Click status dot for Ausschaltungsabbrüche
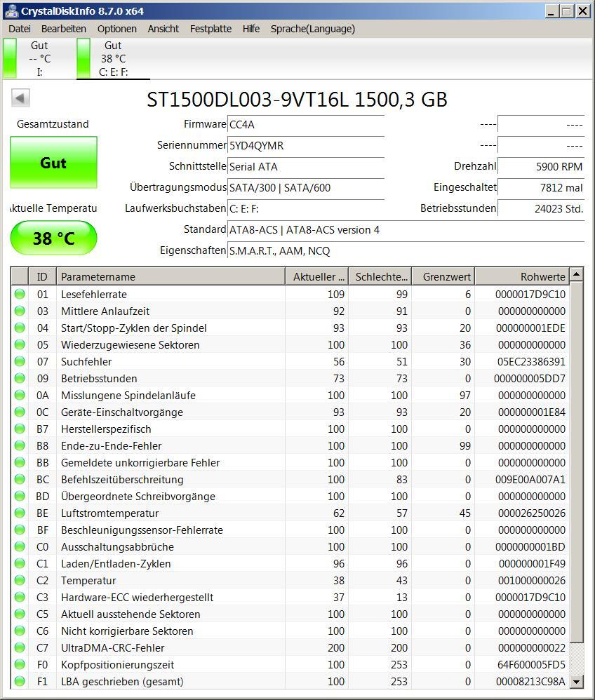595x700 pixels. (x=20, y=547)
